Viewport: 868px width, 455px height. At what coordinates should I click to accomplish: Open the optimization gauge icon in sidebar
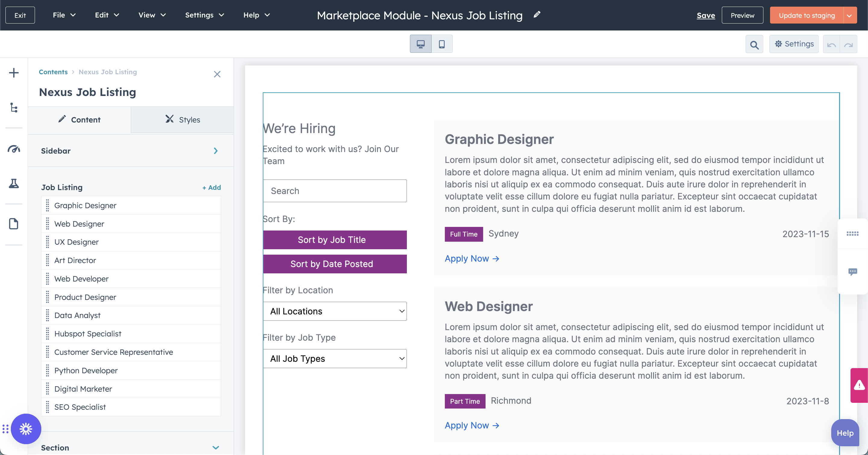14,149
